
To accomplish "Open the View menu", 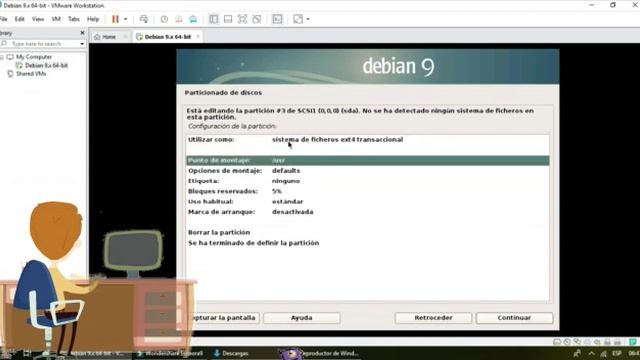I will tap(38, 19).
